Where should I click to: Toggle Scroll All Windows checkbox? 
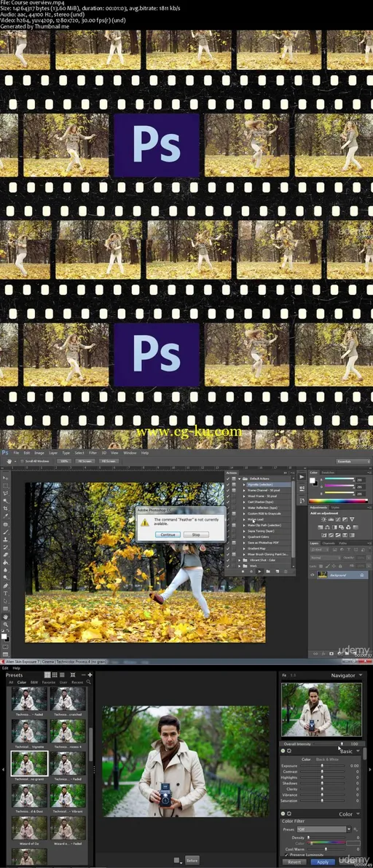tap(22, 461)
